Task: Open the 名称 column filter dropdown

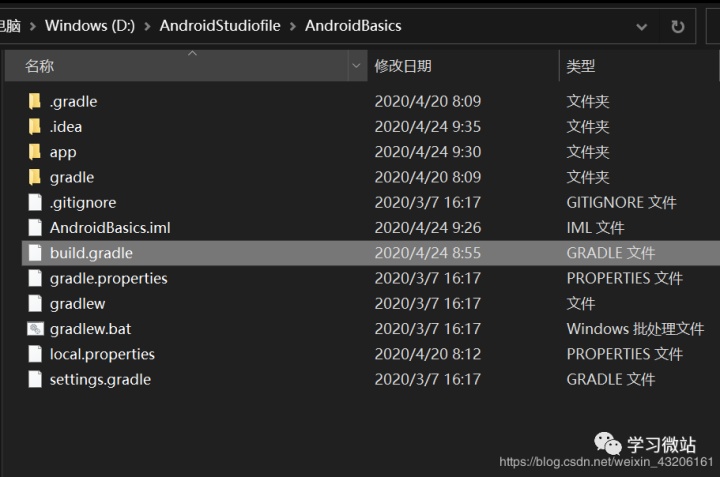Action: [x=356, y=66]
